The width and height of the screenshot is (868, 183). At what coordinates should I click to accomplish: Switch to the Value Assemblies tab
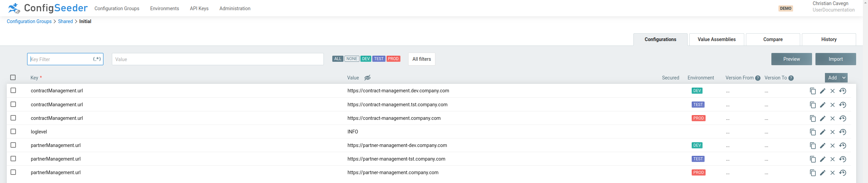[716, 39]
